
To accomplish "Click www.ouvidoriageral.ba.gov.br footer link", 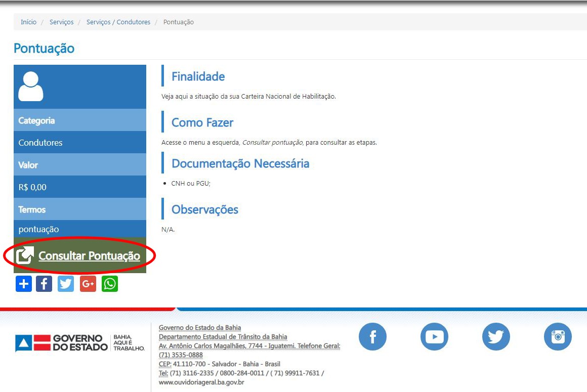I will coord(201,382).
